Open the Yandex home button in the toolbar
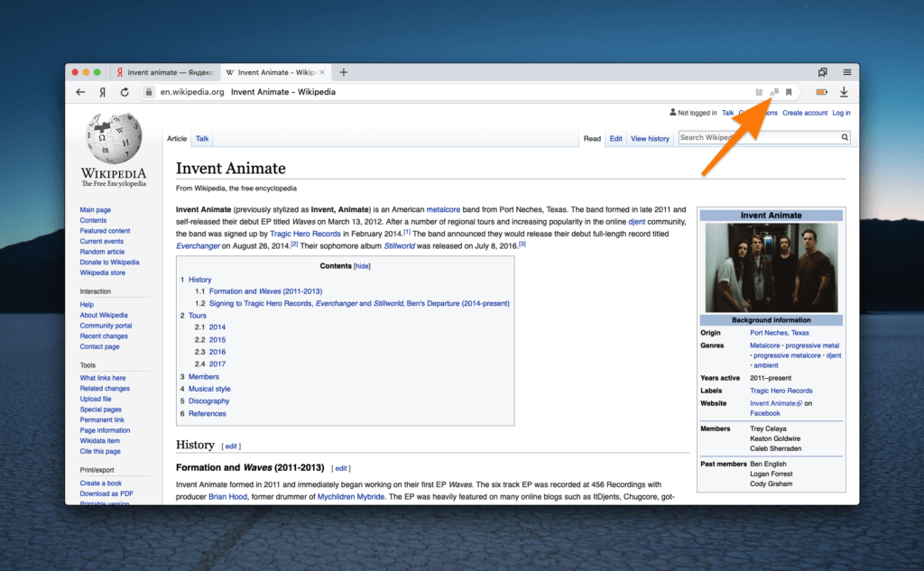The width and height of the screenshot is (924, 571). (103, 92)
